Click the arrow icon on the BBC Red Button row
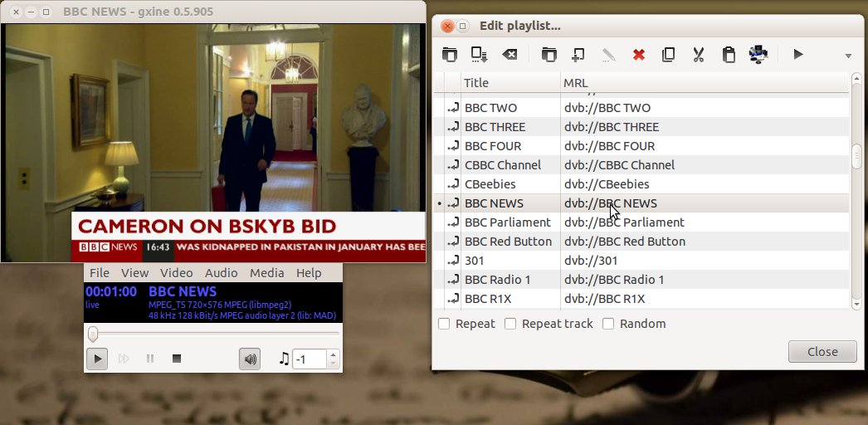 point(453,242)
